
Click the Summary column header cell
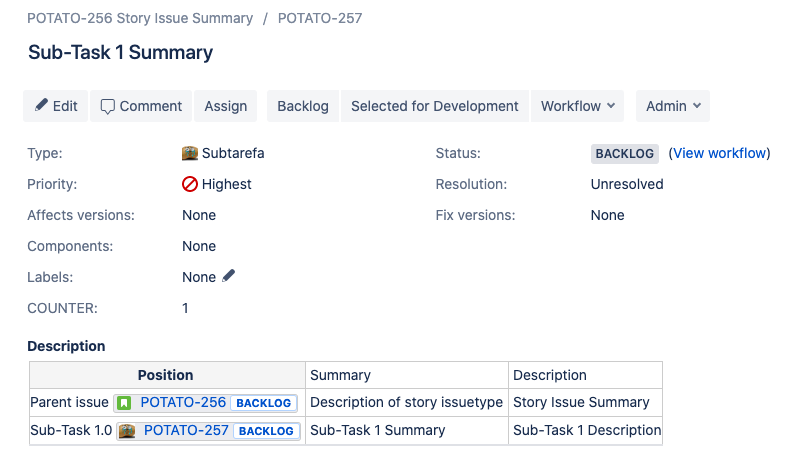click(407, 375)
